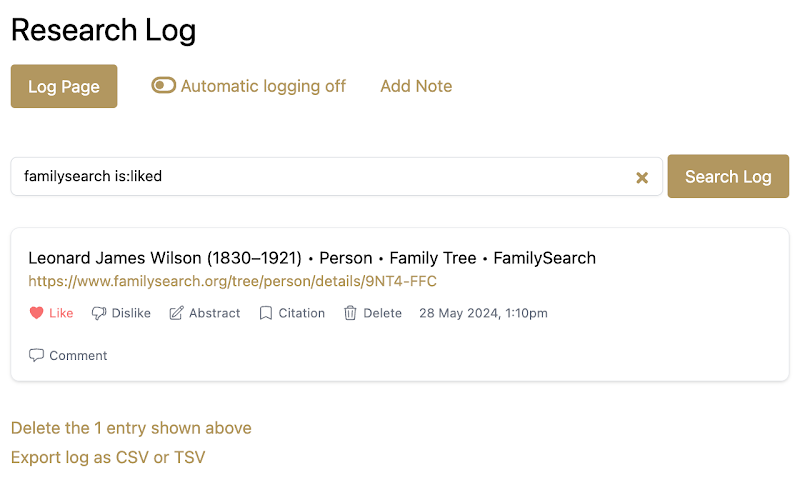
Task: Click 'Delete the 1 entry shown above'
Action: pyautogui.click(x=131, y=428)
